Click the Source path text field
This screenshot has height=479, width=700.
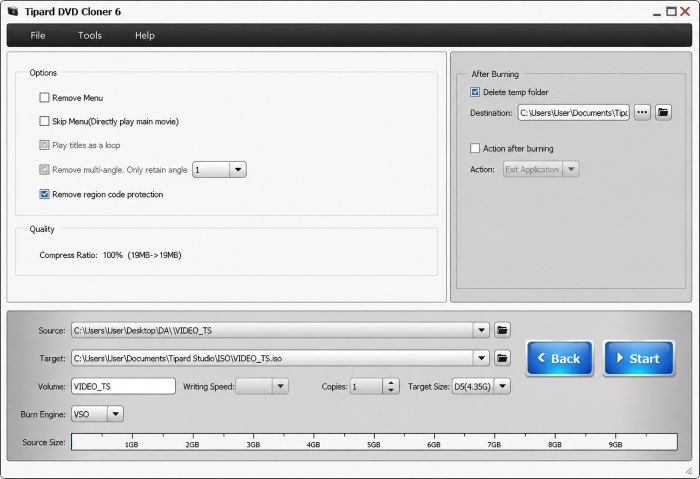coord(272,330)
